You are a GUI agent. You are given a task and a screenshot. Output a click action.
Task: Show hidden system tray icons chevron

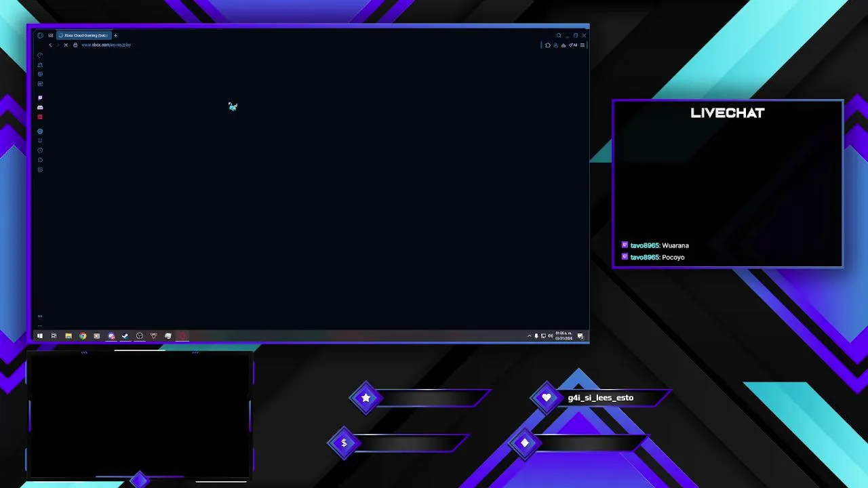coord(529,336)
